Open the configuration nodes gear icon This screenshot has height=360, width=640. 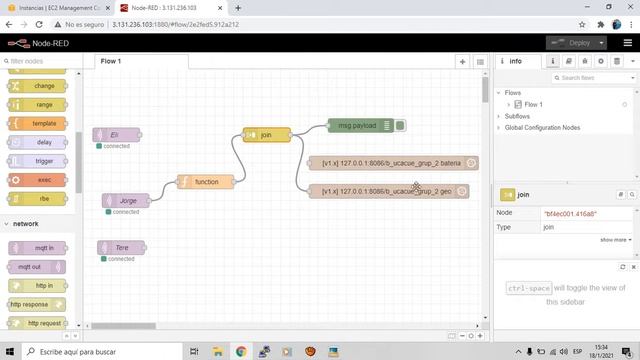[601, 61]
